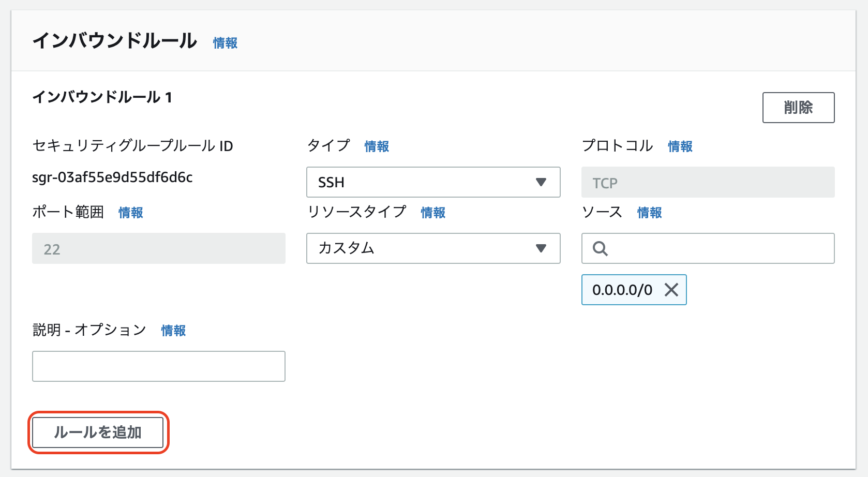
Task: Click the magnifier icon in the ソース search box
Action: 600,249
